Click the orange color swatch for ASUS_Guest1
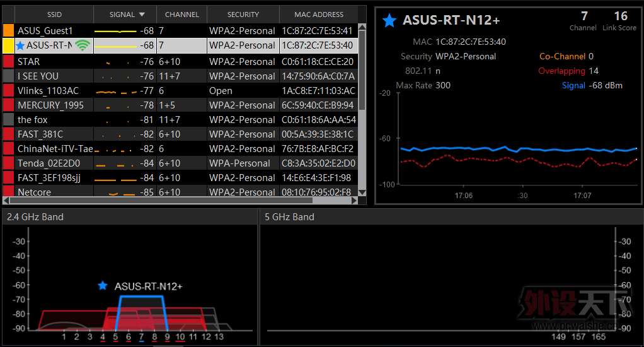This screenshot has width=644, height=347. click(x=9, y=31)
